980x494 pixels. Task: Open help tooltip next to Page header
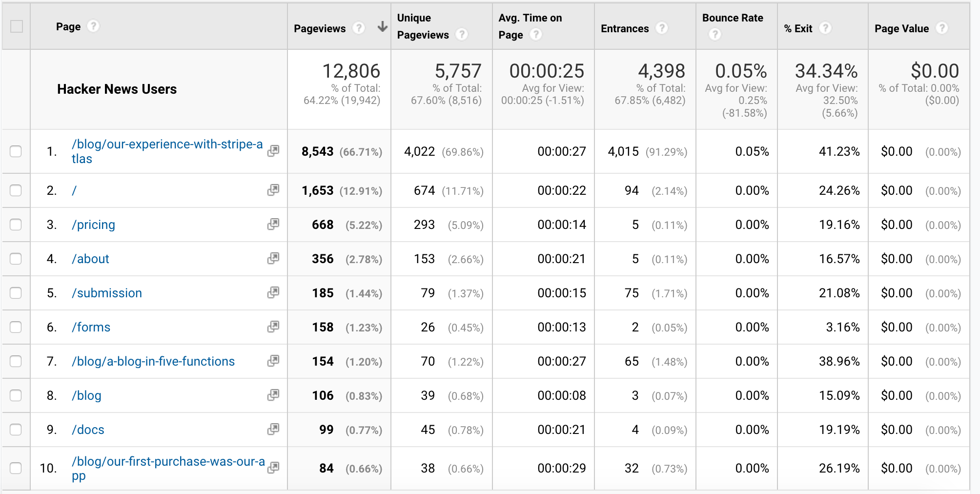tap(93, 26)
